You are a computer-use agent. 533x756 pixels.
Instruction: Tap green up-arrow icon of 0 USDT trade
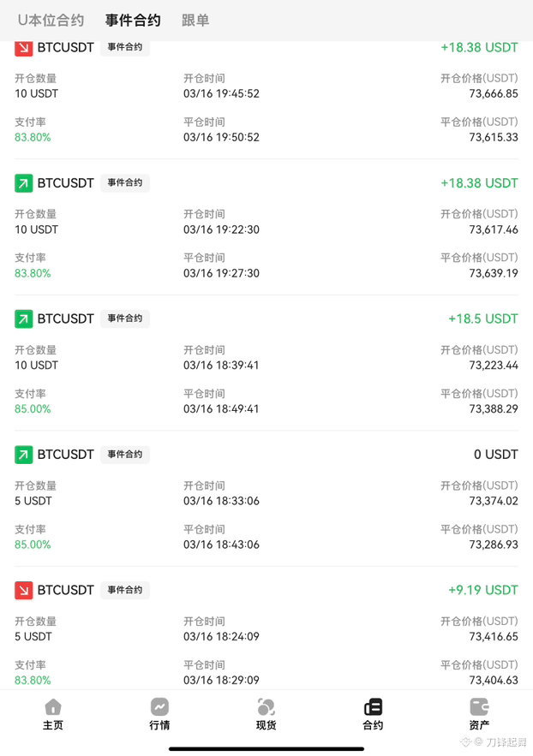(24, 455)
